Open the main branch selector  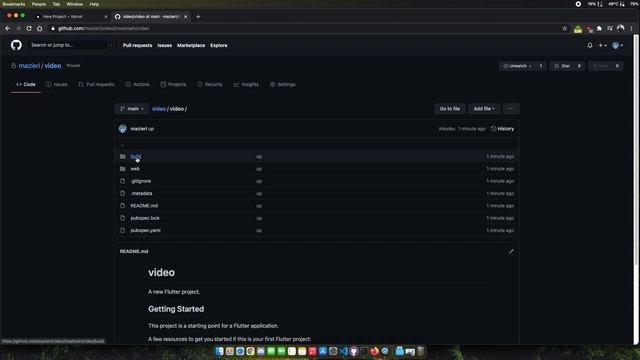(x=131, y=109)
